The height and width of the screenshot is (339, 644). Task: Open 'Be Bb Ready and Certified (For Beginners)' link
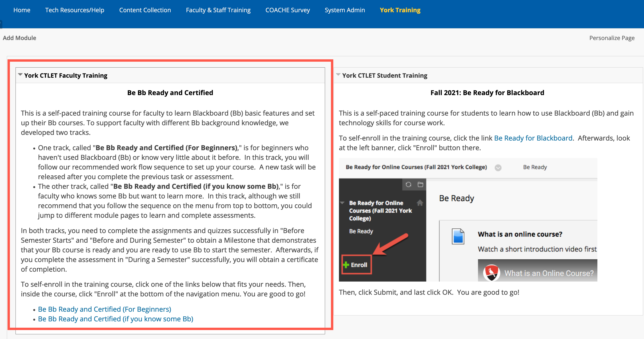coord(104,309)
